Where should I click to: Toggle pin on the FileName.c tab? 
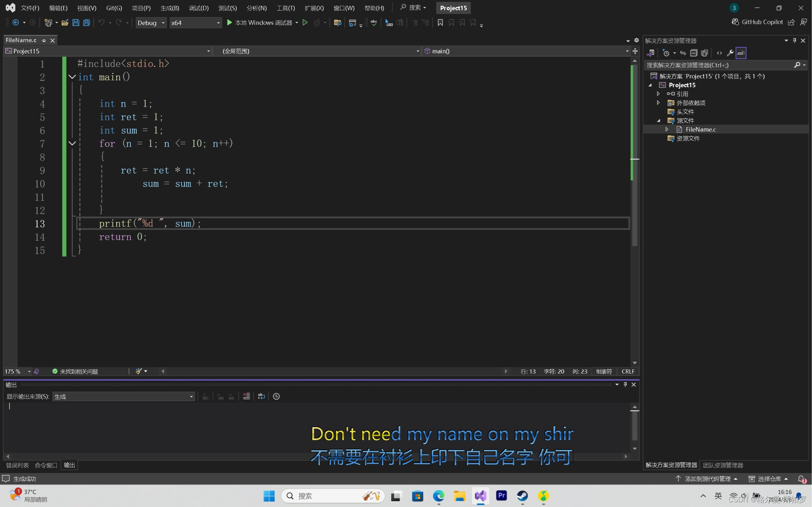click(44, 40)
